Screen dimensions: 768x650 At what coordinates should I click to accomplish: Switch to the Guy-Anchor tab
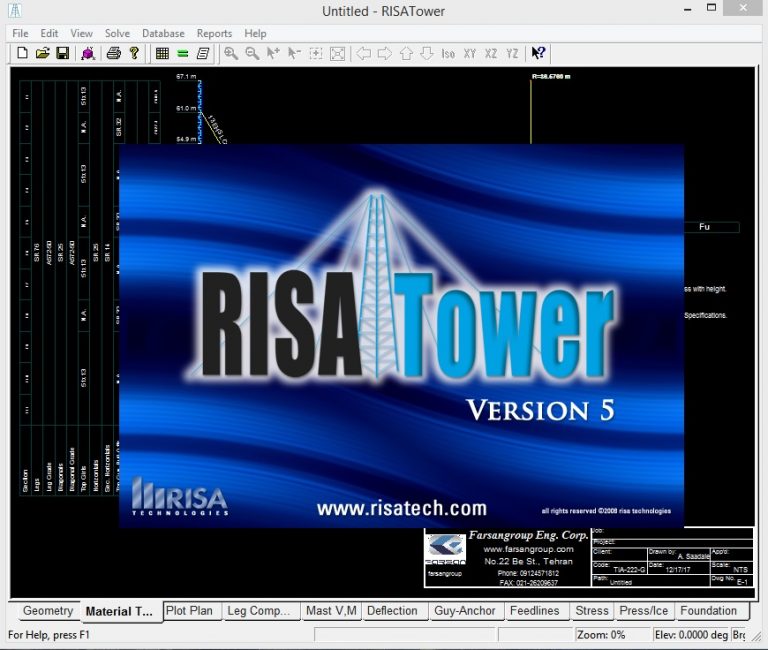[x=464, y=611]
